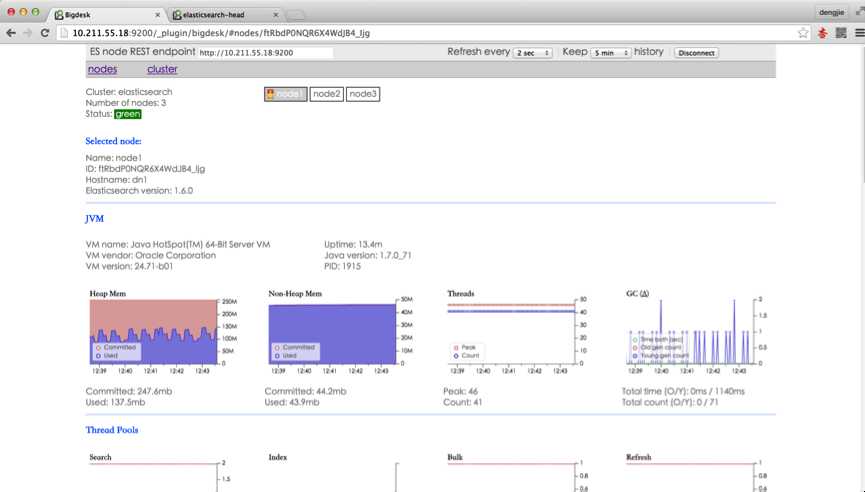Focus the browser address bar

433,33
